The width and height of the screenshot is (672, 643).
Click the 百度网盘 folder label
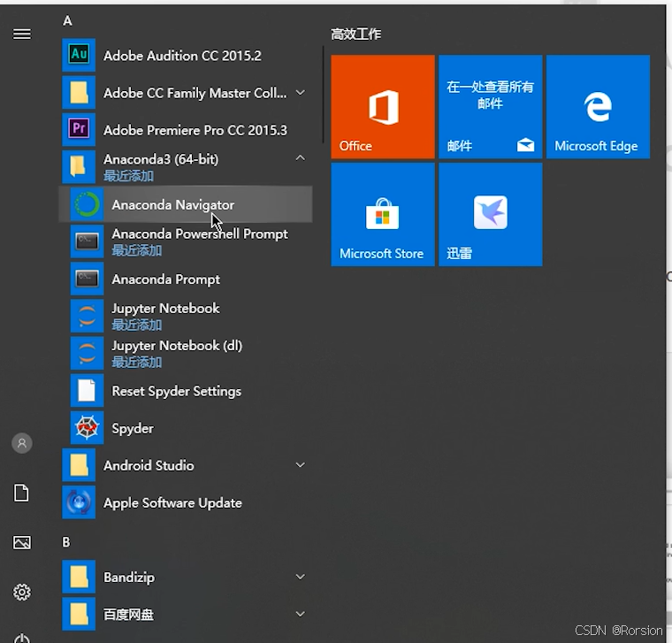[128, 615]
